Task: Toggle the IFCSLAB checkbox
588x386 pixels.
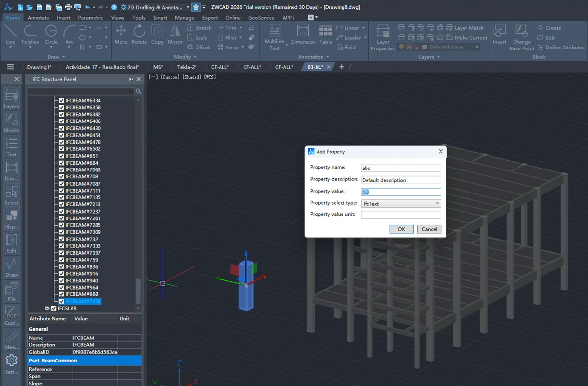Action: tap(54, 308)
